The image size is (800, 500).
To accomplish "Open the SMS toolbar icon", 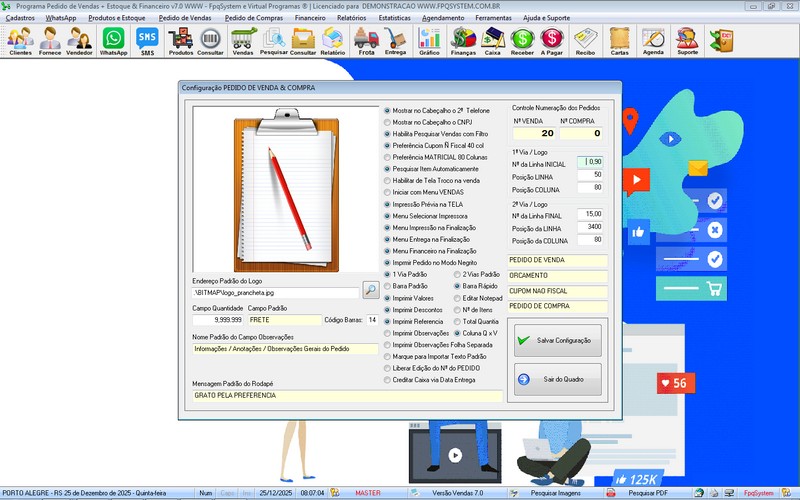I will [x=147, y=41].
